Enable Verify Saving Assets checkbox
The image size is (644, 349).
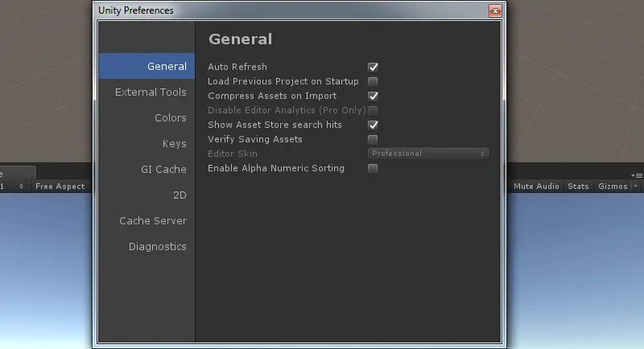point(373,139)
